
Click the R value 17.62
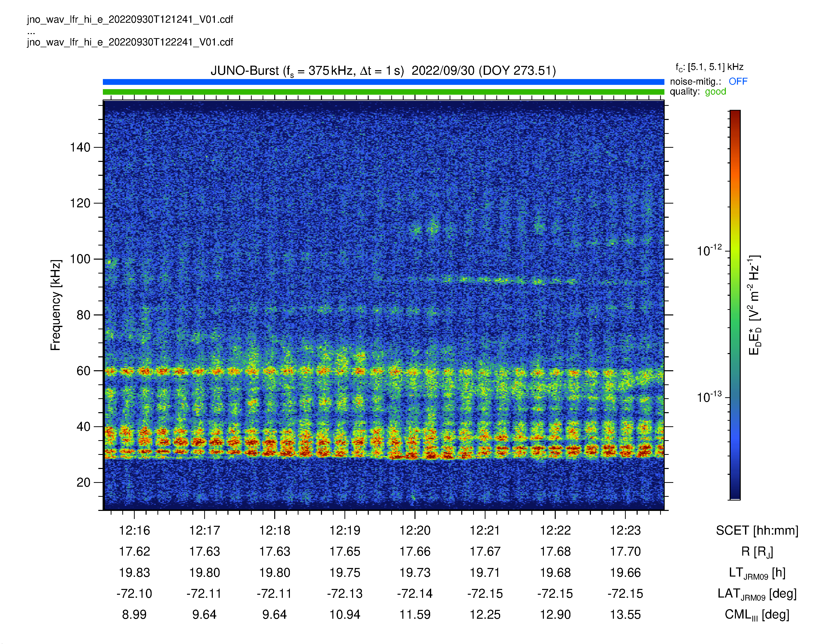[134, 552]
